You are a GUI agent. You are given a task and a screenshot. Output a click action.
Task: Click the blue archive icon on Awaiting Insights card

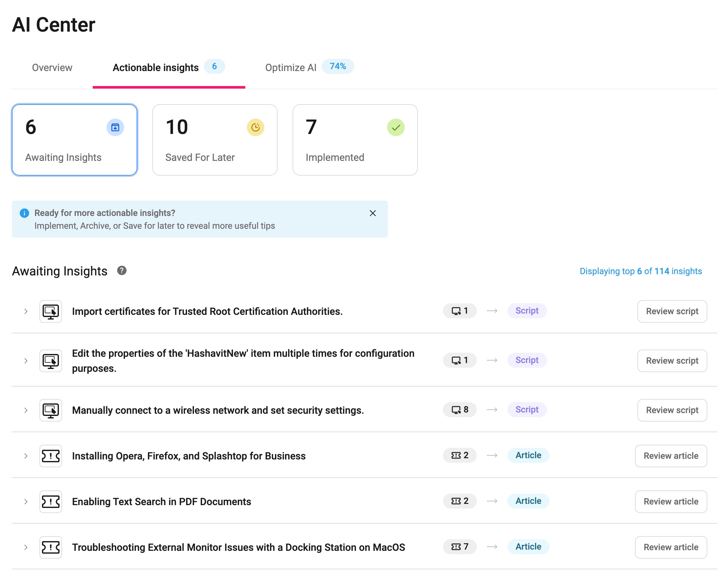pos(115,127)
